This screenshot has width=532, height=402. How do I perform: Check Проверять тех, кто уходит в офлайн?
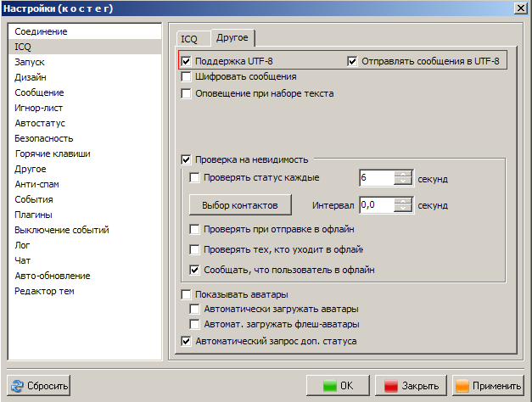194,249
